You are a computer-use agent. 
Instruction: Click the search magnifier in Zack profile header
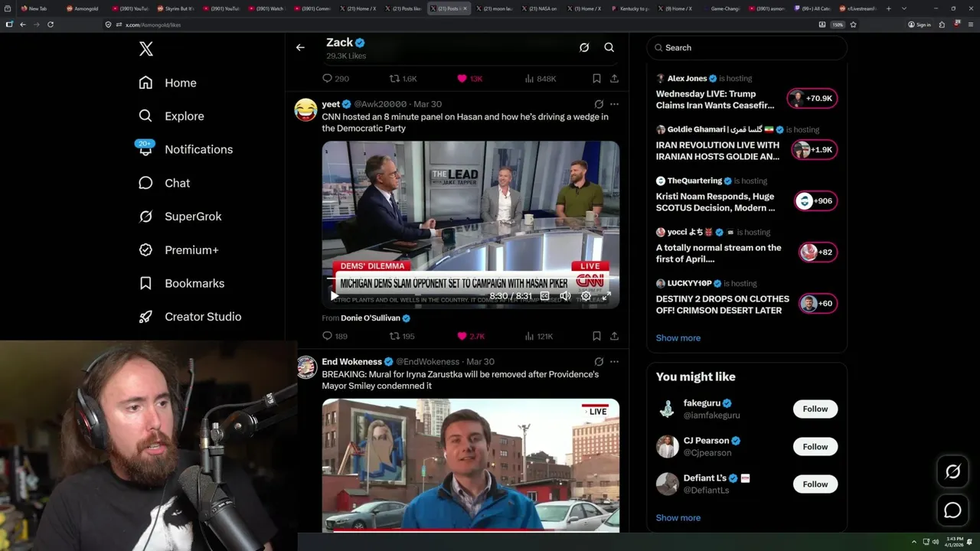pos(609,47)
